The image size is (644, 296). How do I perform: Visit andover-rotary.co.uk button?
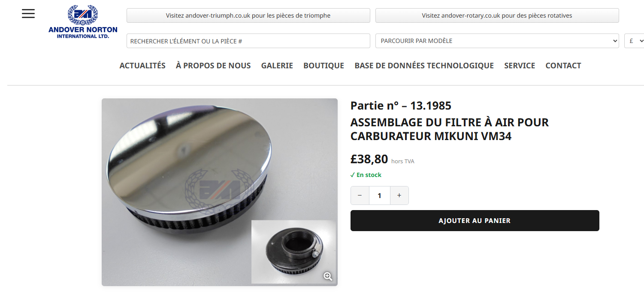click(x=497, y=15)
